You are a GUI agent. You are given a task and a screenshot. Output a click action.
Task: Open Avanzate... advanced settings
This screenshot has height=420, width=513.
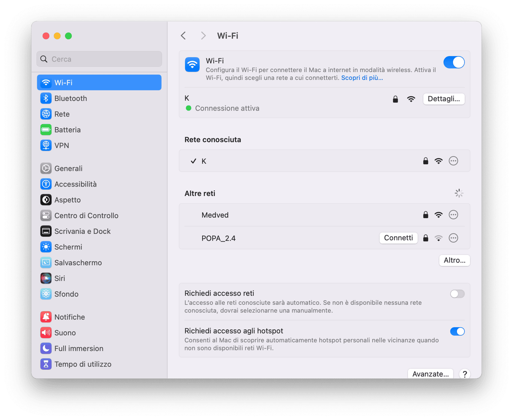430,374
